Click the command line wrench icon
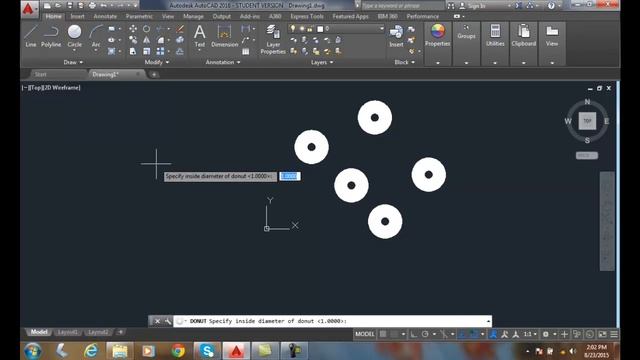 pos(168,321)
